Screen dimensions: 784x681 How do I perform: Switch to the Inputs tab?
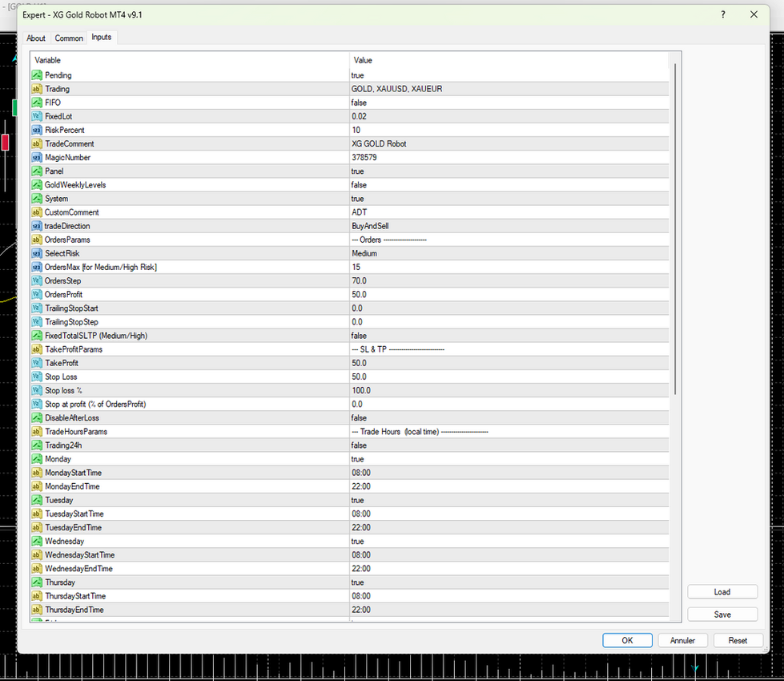[102, 38]
